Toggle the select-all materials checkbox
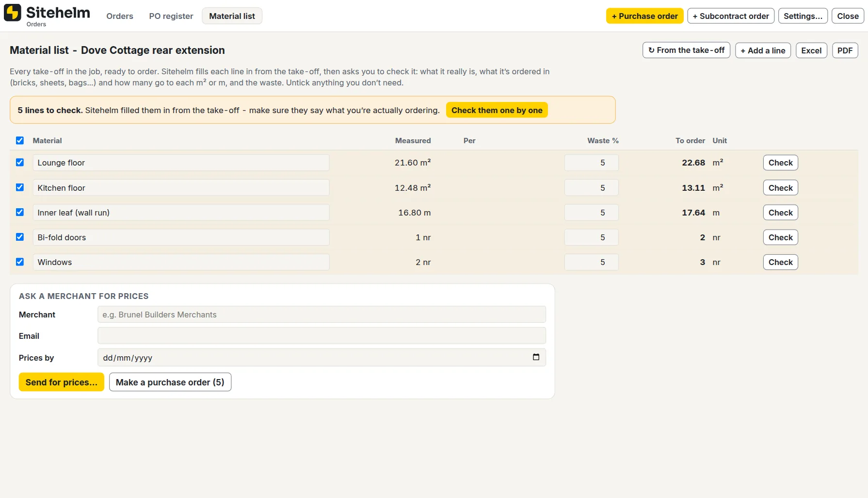This screenshot has width=868, height=498. (20, 140)
